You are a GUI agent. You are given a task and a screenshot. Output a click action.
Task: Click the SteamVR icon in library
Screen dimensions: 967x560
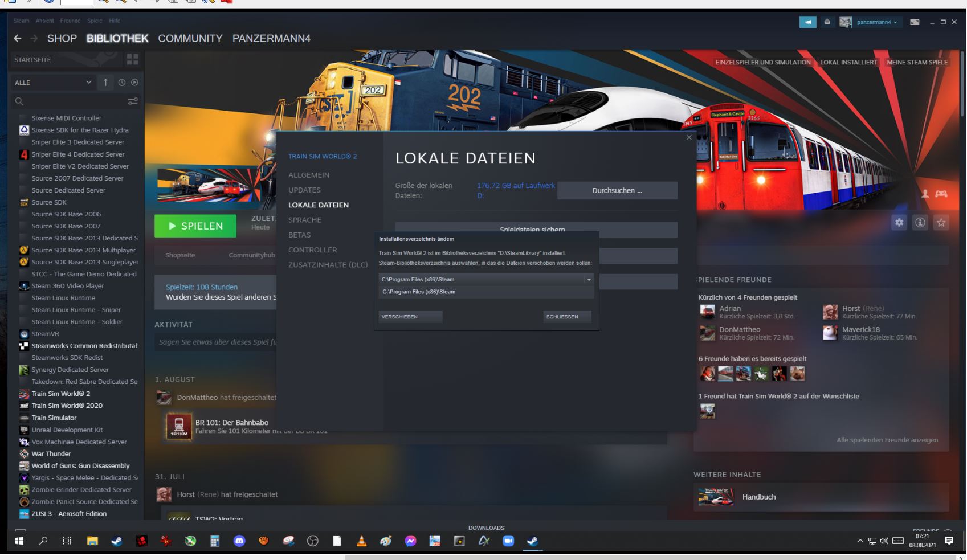click(x=24, y=334)
